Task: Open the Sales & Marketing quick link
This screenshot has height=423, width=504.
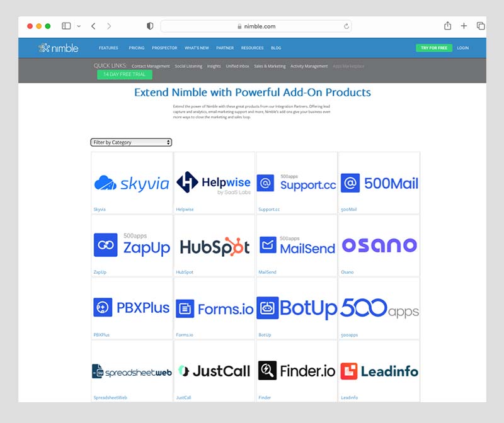Action: (271, 65)
